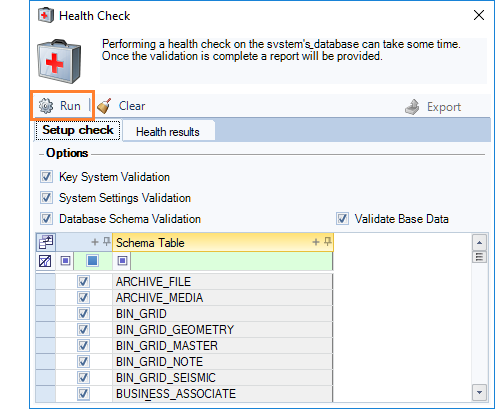Click the Schema Table column header

(223, 242)
